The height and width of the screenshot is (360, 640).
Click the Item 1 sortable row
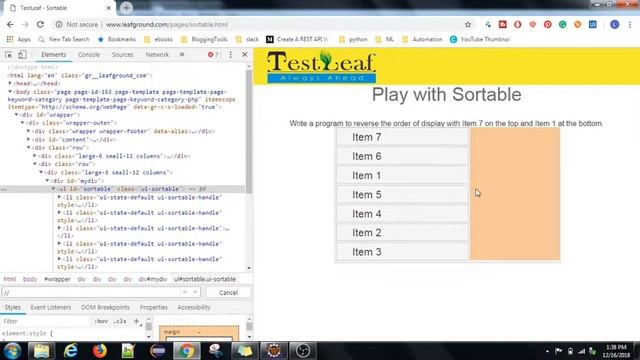(402, 176)
